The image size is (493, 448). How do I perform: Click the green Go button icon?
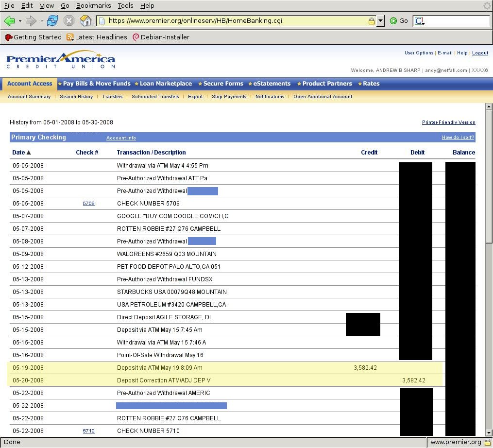(x=394, y=21)
